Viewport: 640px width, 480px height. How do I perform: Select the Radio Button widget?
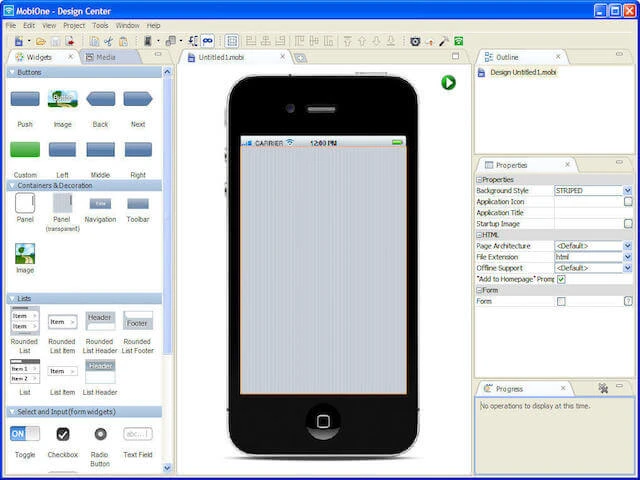(x=100, y=434)
